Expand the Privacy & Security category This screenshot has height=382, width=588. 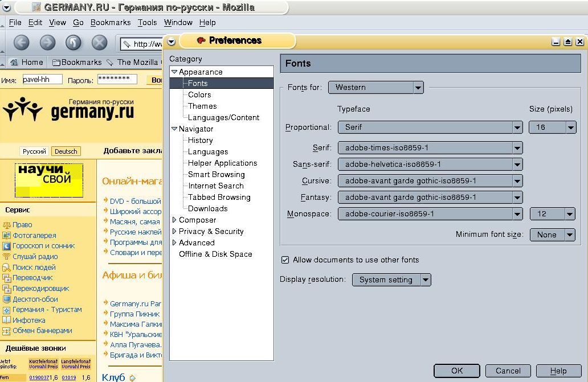coord(174,231)
